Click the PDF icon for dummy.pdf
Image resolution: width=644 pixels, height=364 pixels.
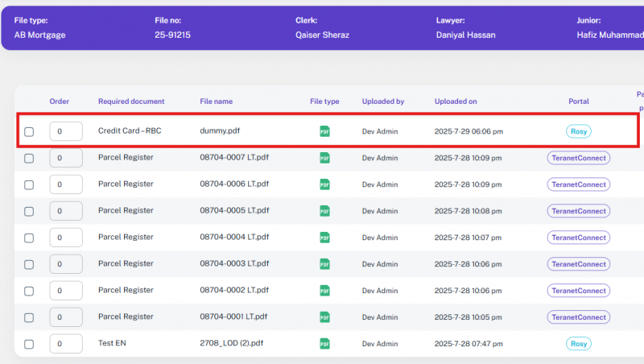click(324, 131)
